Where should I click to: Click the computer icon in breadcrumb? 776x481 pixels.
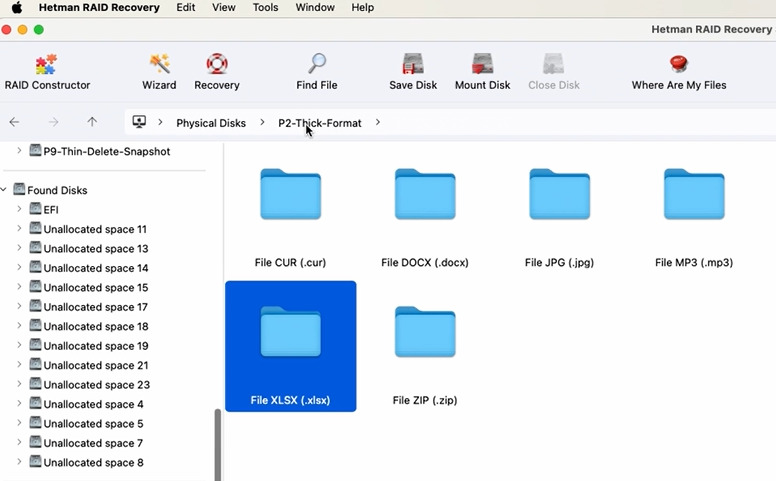(139, 122)
